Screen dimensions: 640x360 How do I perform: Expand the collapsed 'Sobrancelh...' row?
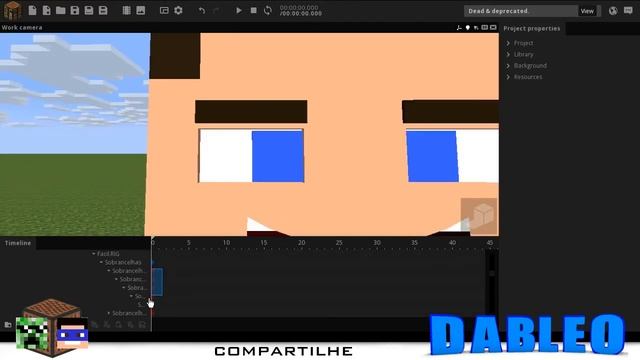pyautogui.click(x=109, y=313)
